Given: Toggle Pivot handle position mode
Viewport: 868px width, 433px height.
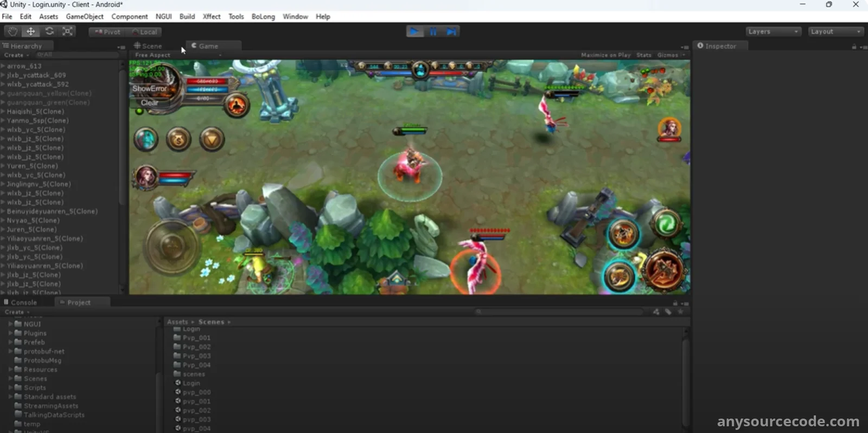Looking at the screenshot, I should point(107,32).
